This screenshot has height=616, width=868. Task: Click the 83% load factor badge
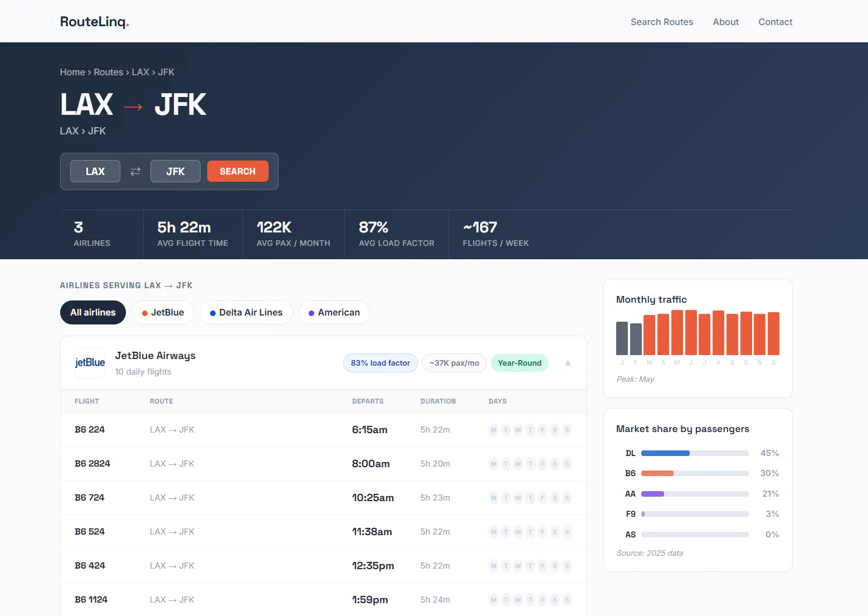coord(381,363)
